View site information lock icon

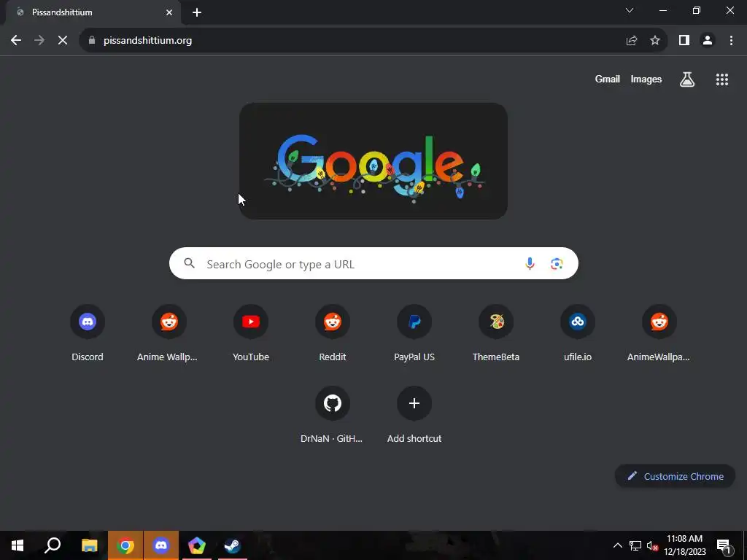click(x=92, y=41)
